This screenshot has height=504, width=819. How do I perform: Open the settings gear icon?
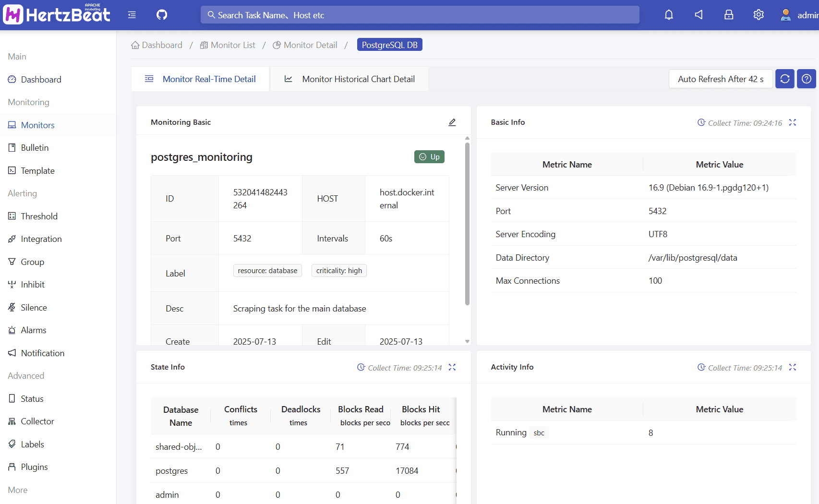point(759,15)
